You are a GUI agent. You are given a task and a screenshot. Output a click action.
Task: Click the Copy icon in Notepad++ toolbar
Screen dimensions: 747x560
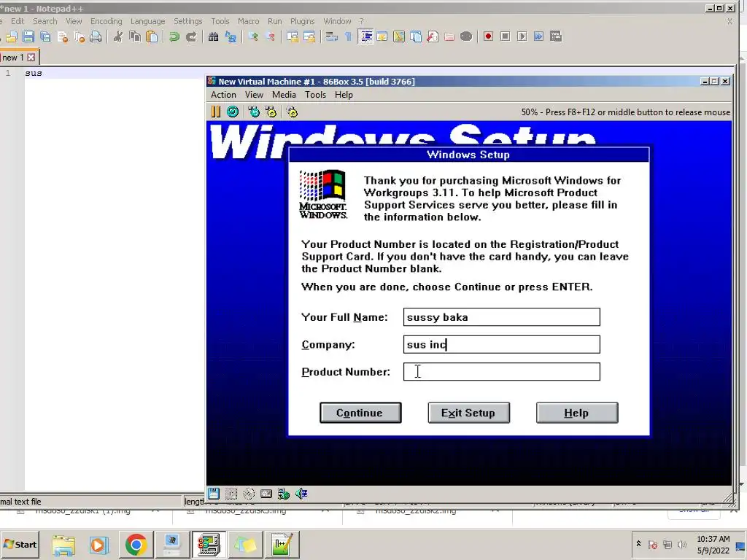point(135,36)
